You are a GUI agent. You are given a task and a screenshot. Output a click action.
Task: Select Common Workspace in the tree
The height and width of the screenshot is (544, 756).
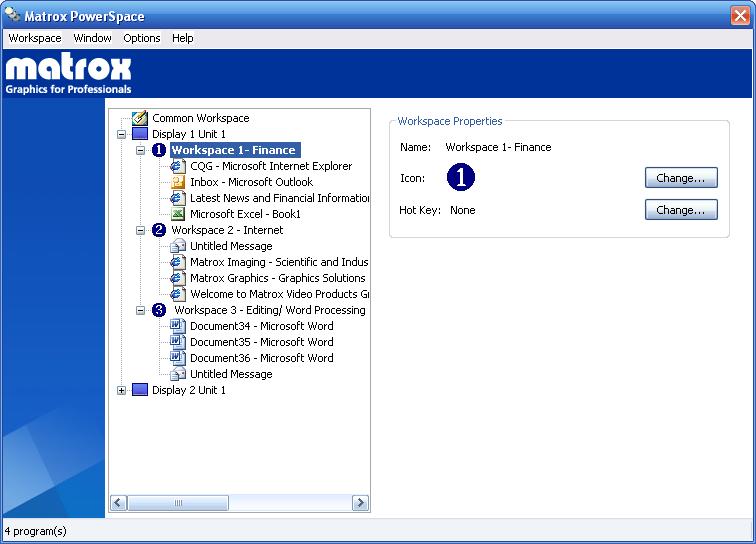[x=201, y=118]
